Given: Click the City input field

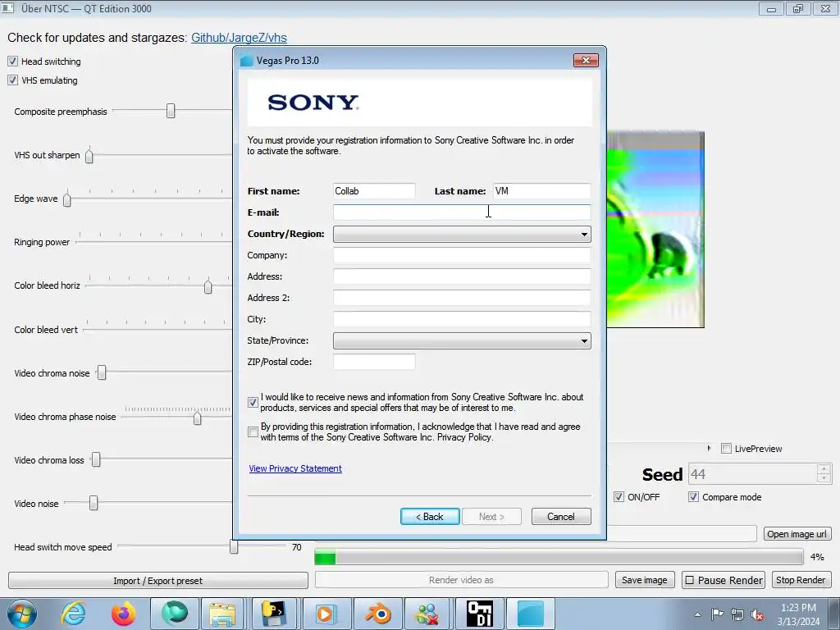Looking at the screenshot, I should click(x=462, y=319).
